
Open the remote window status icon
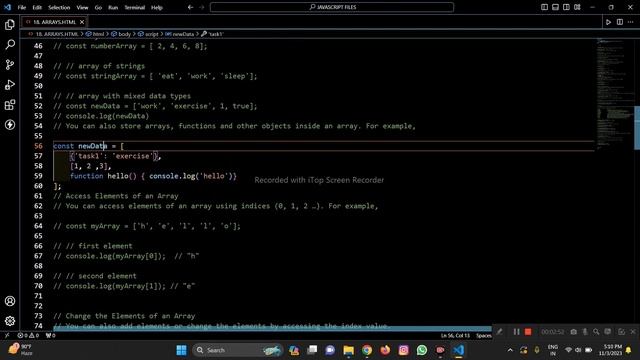click(7, 336)
